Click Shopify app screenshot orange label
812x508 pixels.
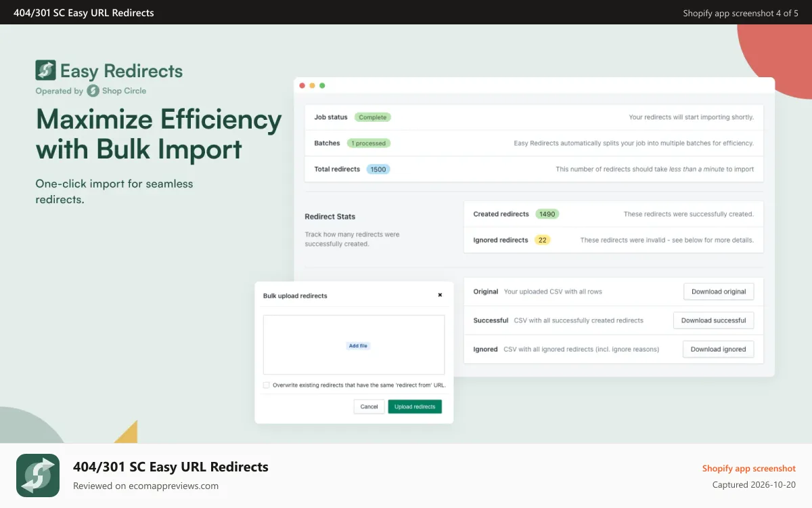pos(749,468)
